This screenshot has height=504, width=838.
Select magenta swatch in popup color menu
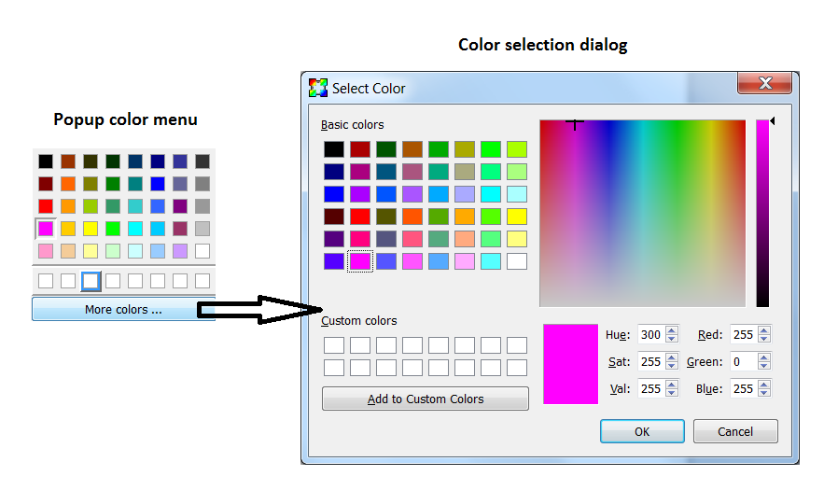pyautogui.click(x=46, y=229)
